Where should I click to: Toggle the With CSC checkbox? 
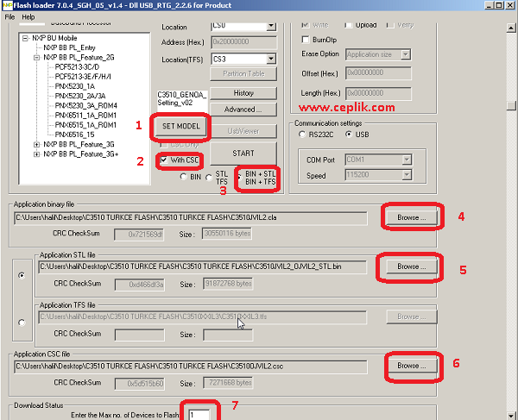[x=164, y=160]
